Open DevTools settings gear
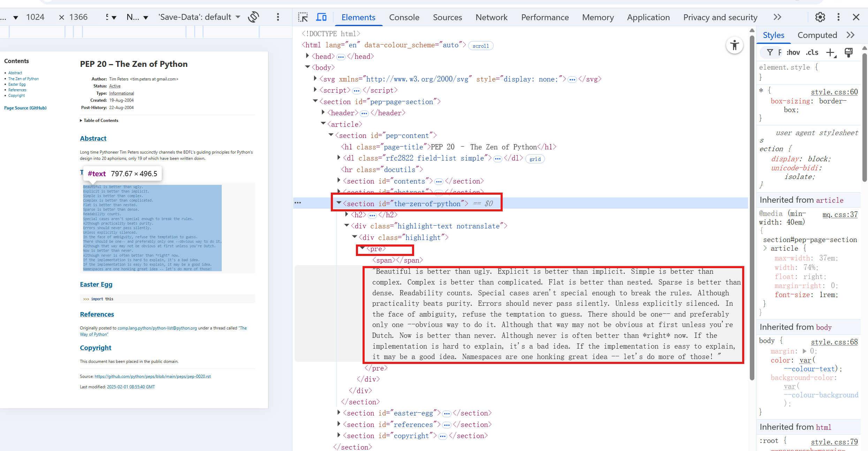 coord(820,17)
